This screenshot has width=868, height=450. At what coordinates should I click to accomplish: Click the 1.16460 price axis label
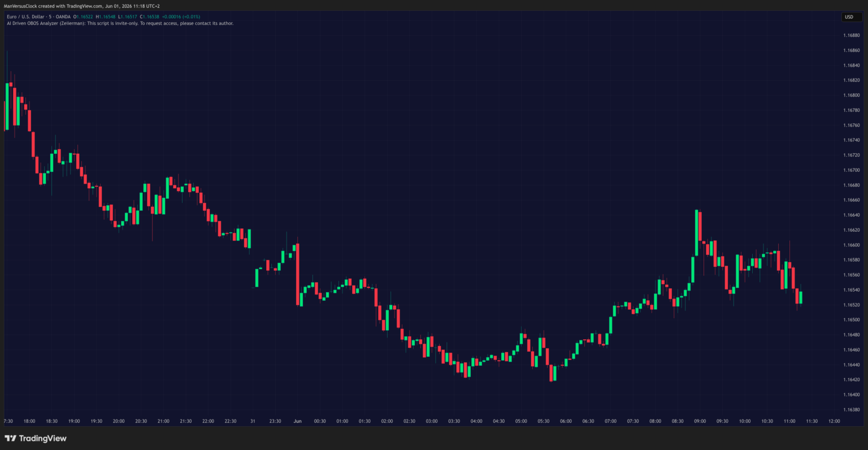coord(852,349)
